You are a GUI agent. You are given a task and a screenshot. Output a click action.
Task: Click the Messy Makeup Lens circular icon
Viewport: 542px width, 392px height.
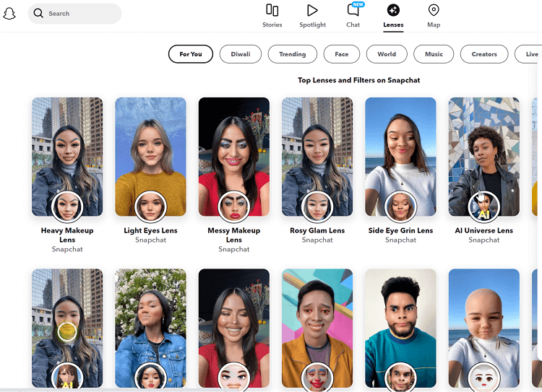point(233,206)
